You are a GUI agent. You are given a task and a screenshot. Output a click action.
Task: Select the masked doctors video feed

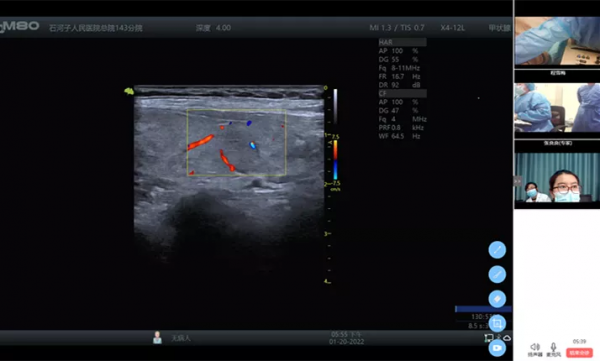tap(557, 177)
